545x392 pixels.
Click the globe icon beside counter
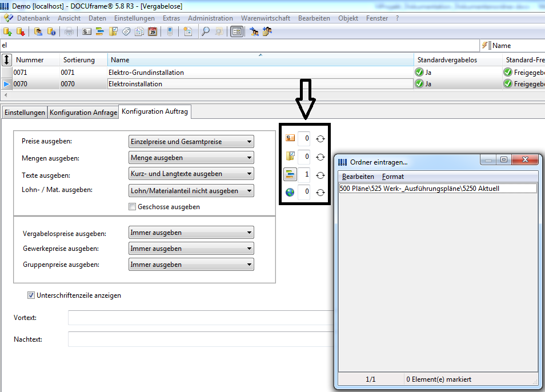click(x=290, y=192)
